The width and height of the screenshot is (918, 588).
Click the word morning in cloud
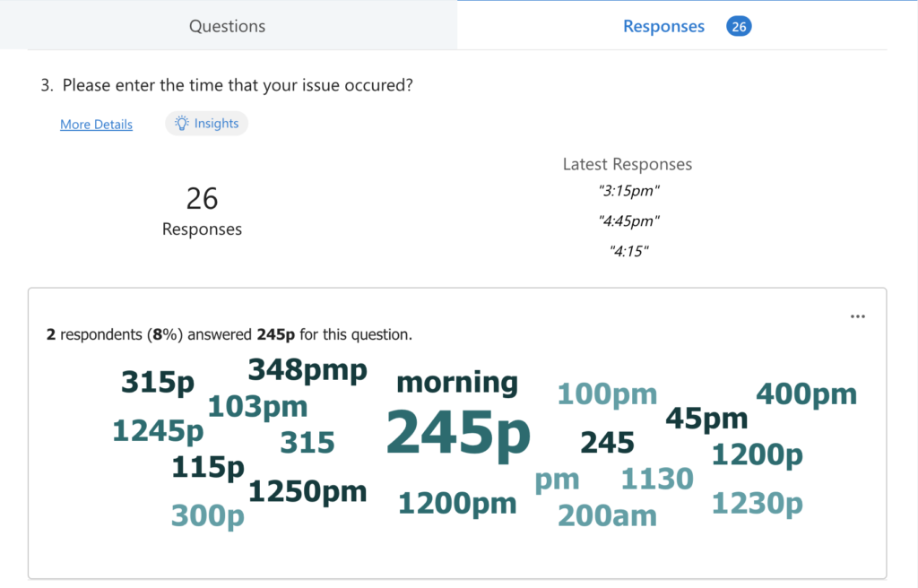457,383
